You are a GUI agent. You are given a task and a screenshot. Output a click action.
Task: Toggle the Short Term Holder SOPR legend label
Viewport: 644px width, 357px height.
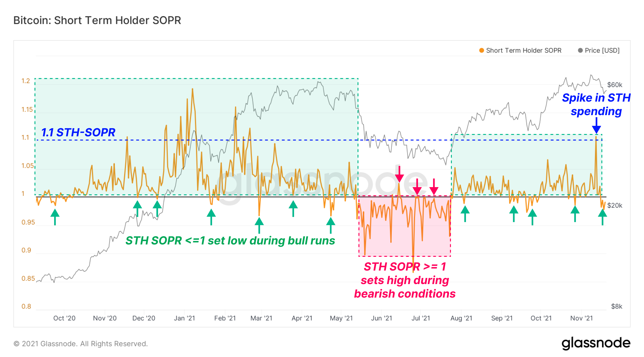pyautogui.click(x=524, y=51)
